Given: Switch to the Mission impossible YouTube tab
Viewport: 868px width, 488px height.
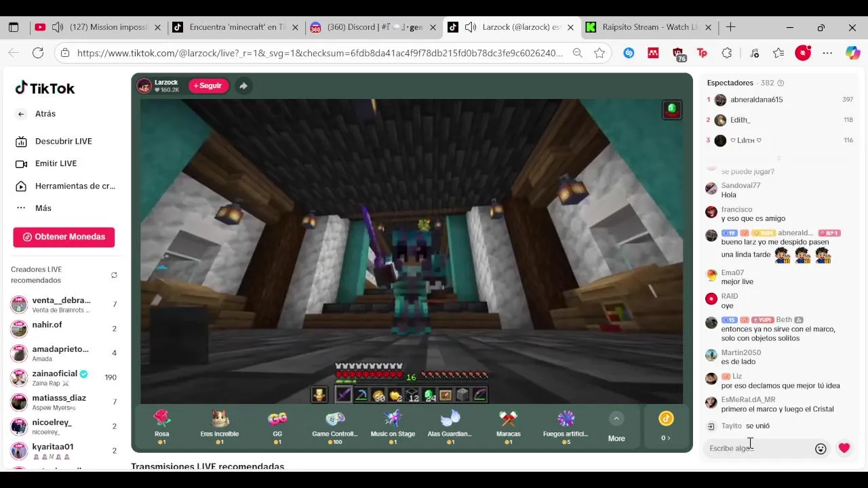Looking at the screenshot, I should click(98, 27).
